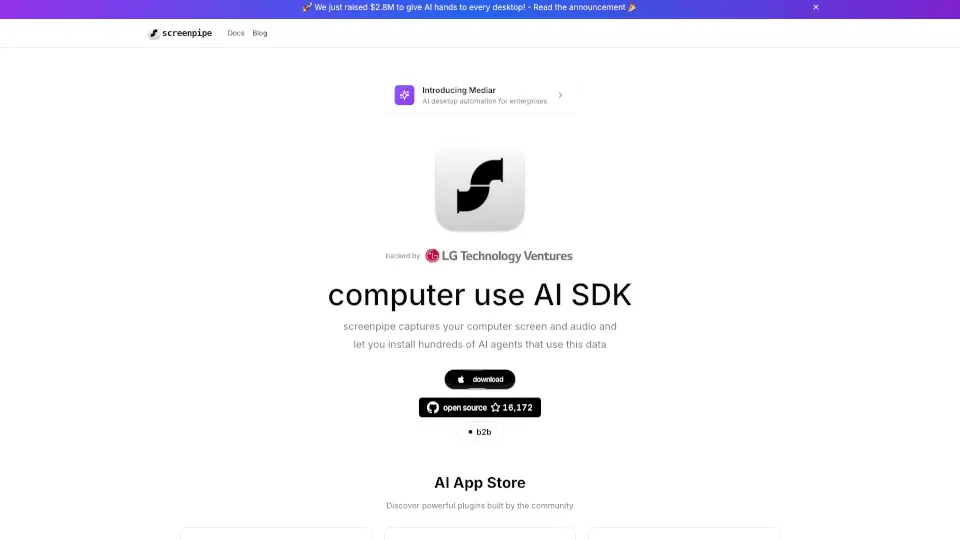
Task: Click the large screenpipe app icon
Action: [480, 188]
